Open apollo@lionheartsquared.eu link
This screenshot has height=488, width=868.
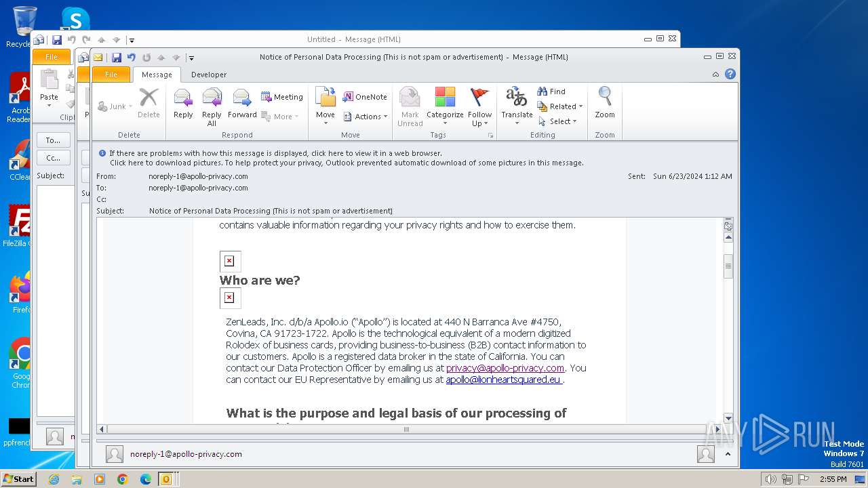click(x=504, y=380)
